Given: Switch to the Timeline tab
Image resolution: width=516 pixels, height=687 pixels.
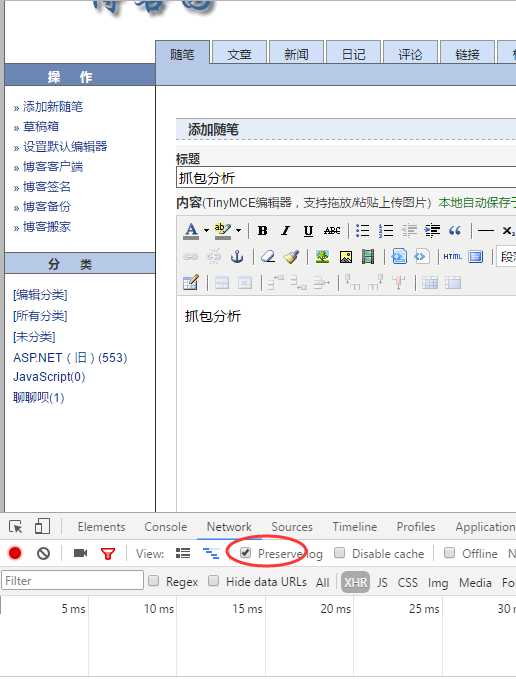Looking at the screenshot, I should pyautogui.click(x=354, y=527).
